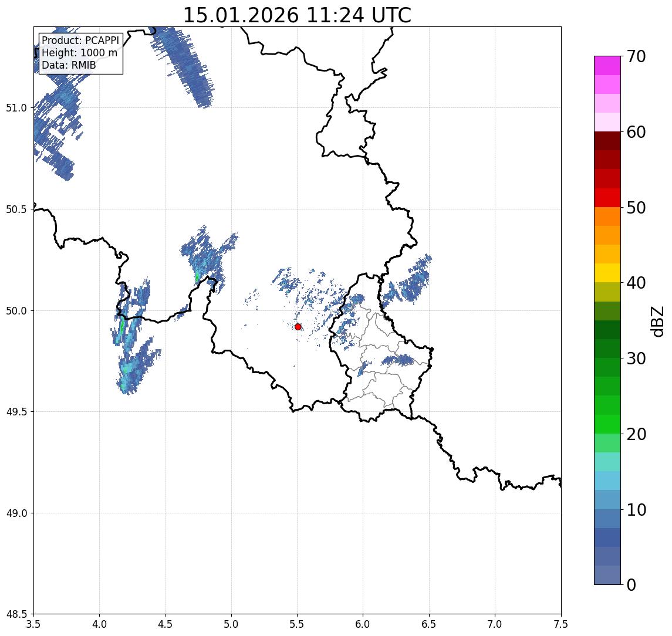Click the longitude axis label 4.0
The image size is (672, 636).
point(99,624)
